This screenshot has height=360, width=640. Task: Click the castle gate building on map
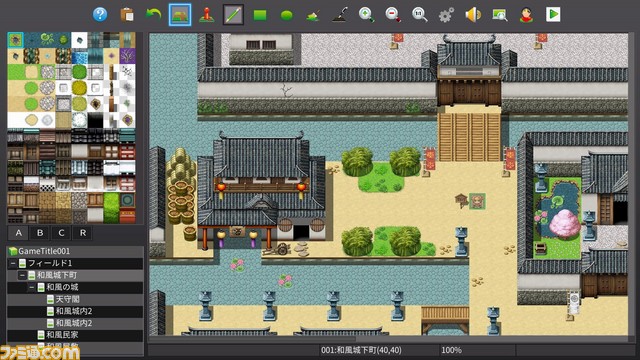click(469, 71)
